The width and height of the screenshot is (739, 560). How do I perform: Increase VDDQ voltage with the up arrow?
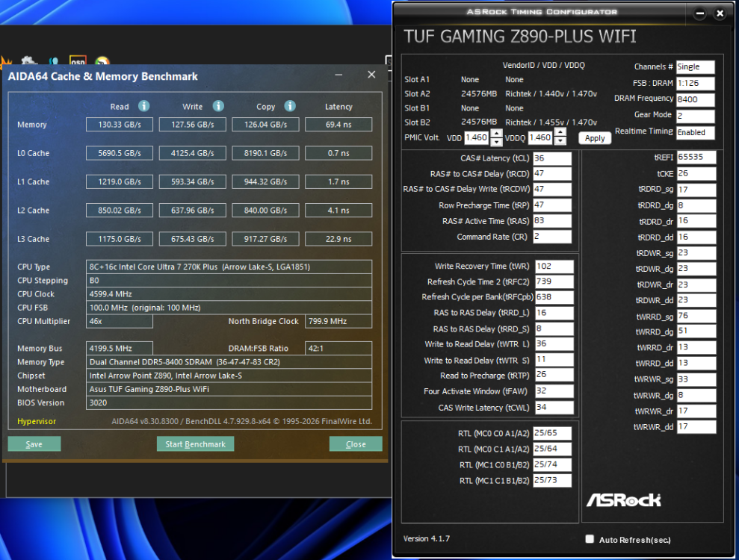point(560,132)
